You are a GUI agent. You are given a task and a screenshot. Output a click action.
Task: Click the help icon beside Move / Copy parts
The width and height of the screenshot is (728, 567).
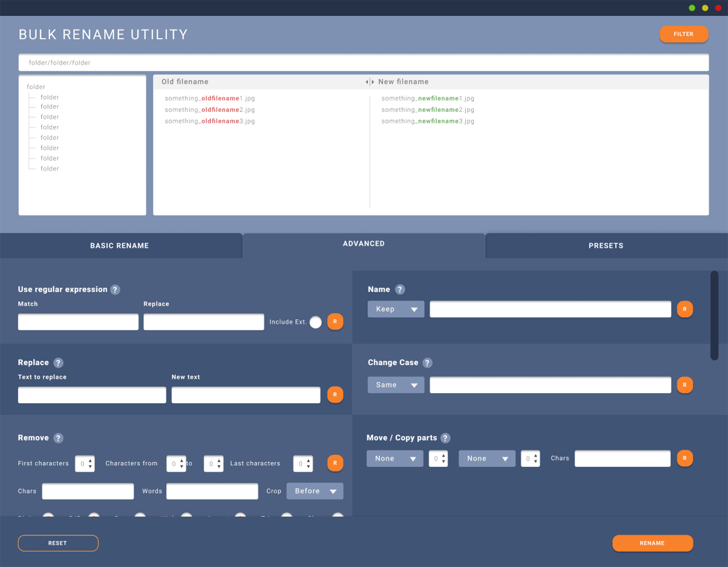tap(445, 438)
